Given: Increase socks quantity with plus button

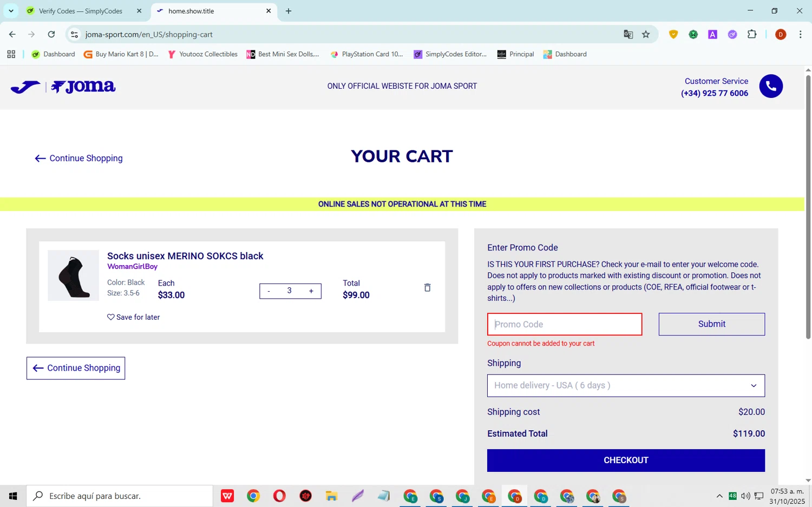Looking at the screenshot, I should click(x=311, y=291).
